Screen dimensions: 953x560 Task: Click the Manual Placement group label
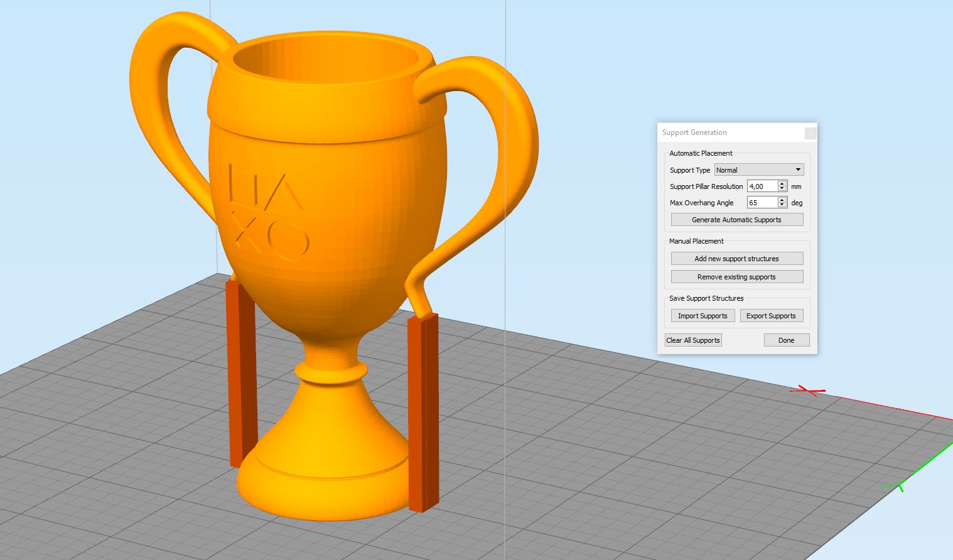coord(696,241)
